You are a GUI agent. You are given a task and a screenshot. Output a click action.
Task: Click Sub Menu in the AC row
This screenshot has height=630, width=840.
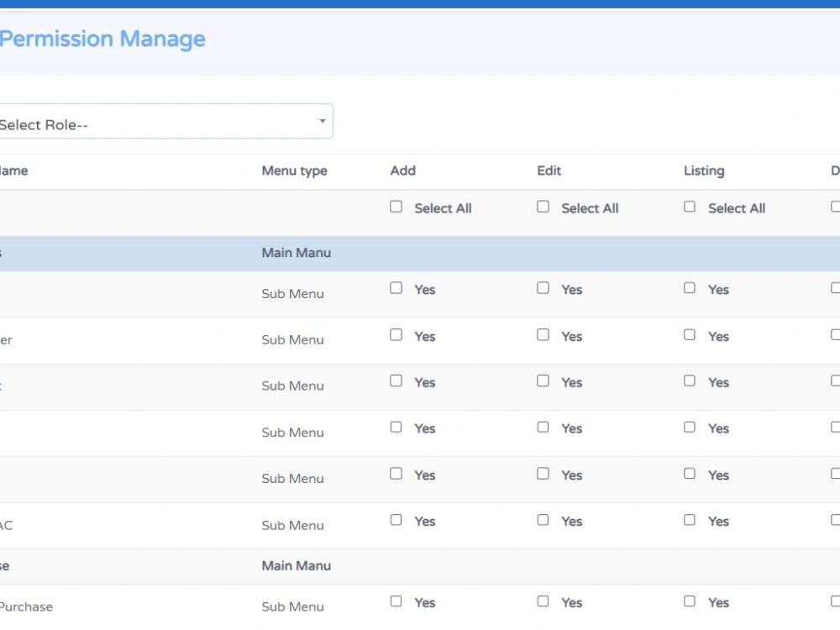292,525
